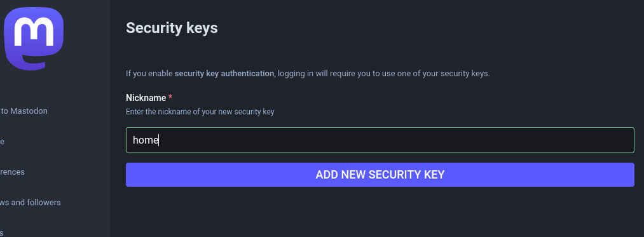Image resolution: width=644 pixels, height=237 pixels.
Task: Click the Mastodon elephant logo
Action: [x=34, y=38]
